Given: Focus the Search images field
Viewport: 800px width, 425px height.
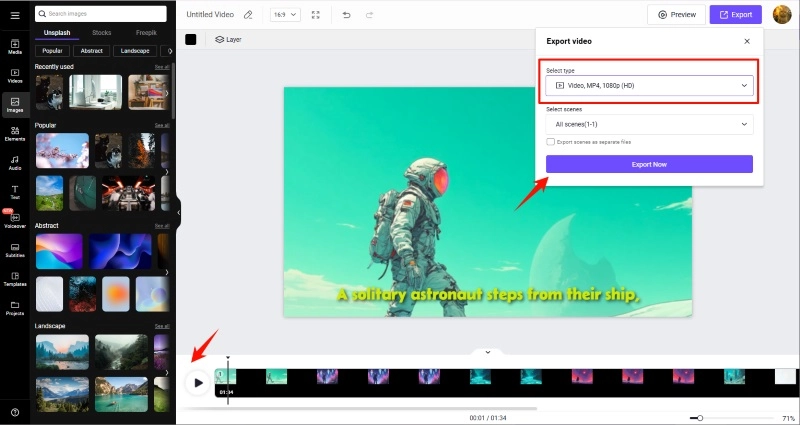Looking at the screenshot, I should 101,14.
